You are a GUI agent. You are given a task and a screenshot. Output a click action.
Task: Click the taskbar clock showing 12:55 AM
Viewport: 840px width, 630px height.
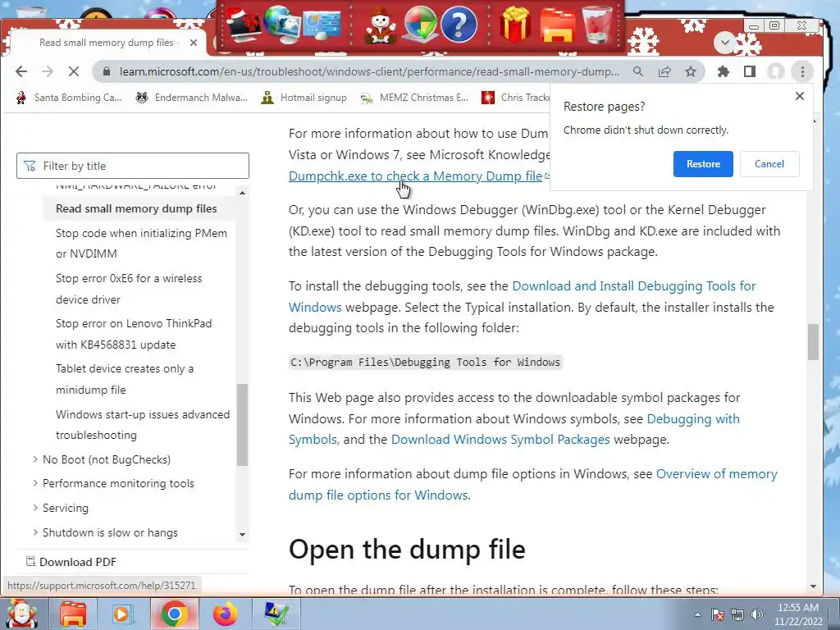click(x=797, y=614)
